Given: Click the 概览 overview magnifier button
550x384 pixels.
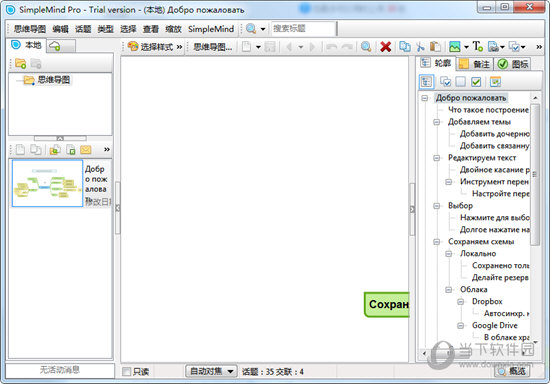Looking at the screenshot, I should point(512,371).
